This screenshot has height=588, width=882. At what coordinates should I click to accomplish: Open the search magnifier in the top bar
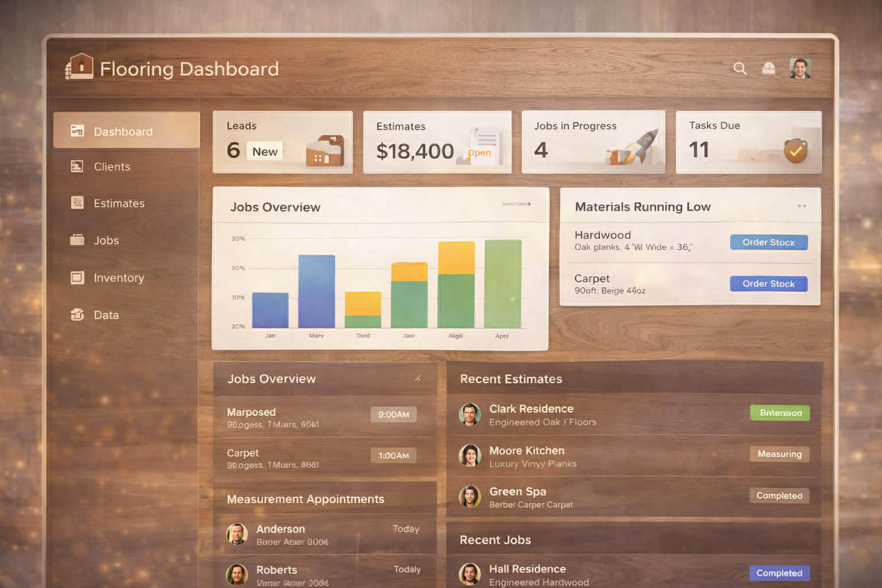[x=740, y=68]
